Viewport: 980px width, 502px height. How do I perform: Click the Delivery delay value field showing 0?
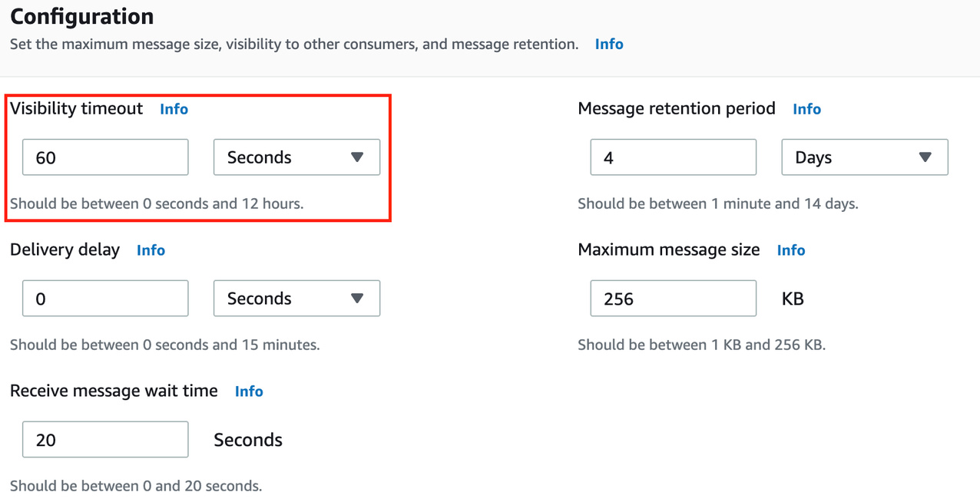point(105,299)
